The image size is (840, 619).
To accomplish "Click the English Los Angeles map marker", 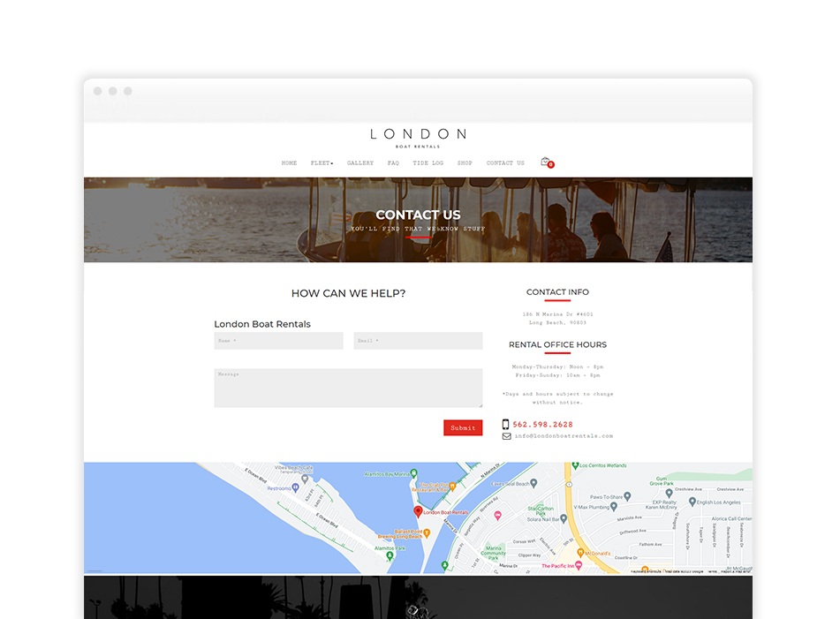I will 692,502.
